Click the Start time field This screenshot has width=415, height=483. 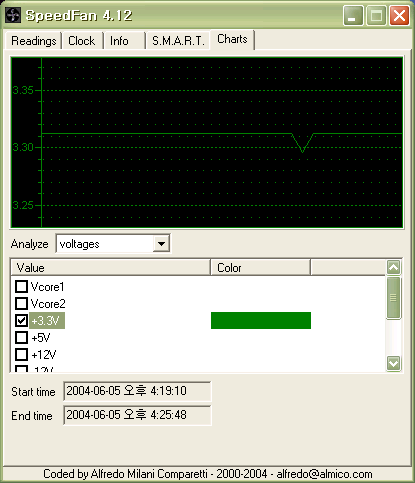[137, 391]
